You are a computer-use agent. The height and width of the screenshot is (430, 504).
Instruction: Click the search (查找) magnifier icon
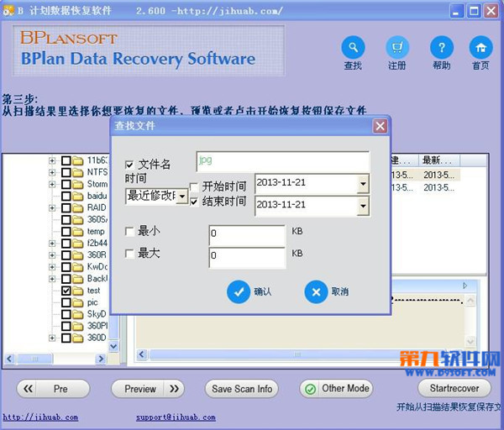tap(353, 47)
